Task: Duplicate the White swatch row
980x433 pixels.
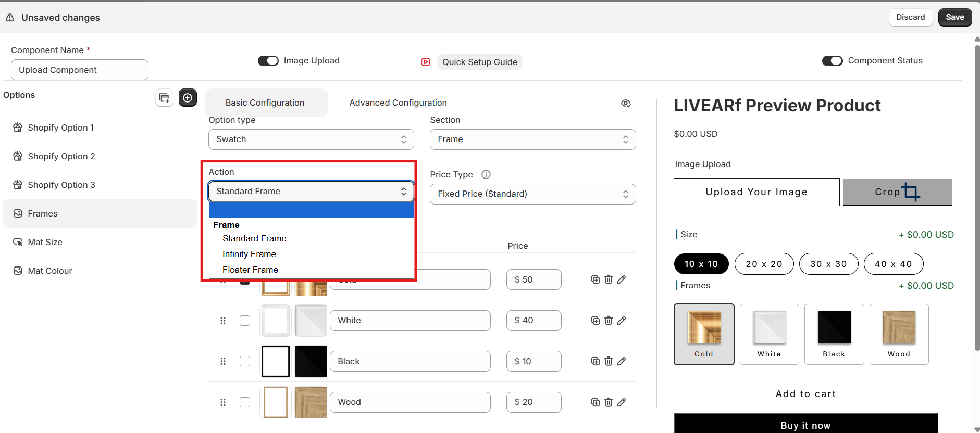Action: point(595,321)
